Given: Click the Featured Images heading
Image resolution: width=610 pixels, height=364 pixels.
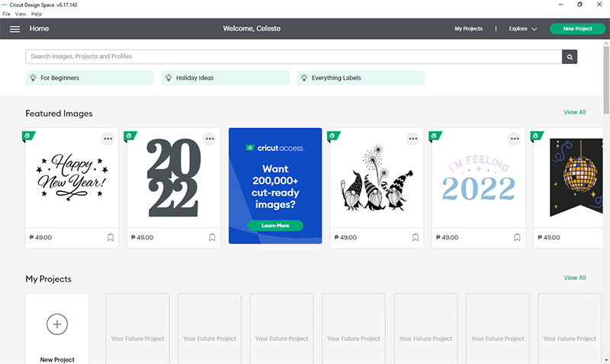Looking at the screenshot, I should tap(59, 113).
